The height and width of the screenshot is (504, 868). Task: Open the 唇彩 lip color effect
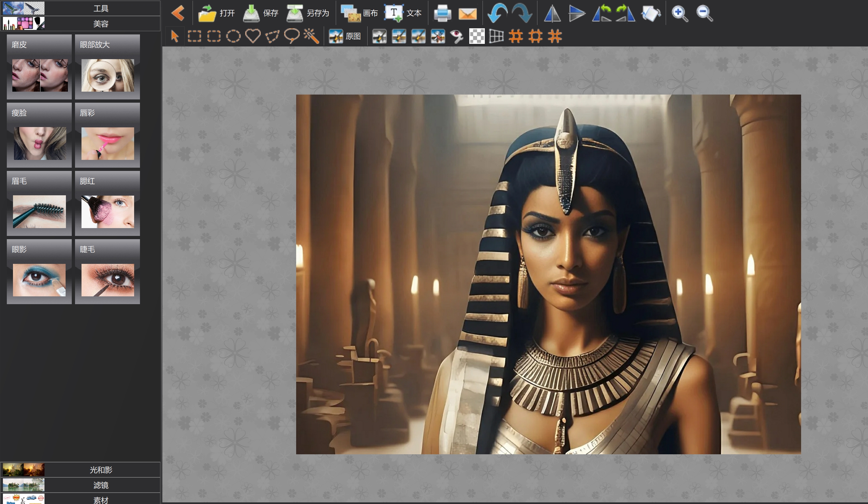pyautogui.click(x=107, y=135)
